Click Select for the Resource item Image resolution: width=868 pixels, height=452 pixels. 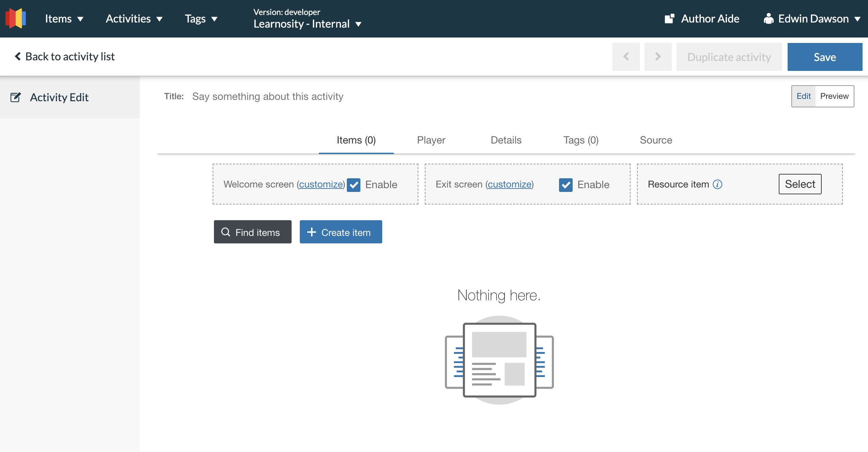800,184
